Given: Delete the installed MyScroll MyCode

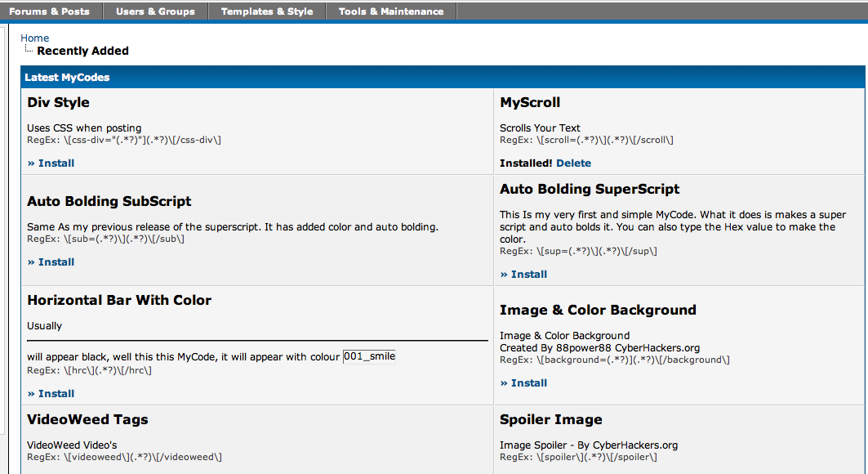Looking at the screenshot, I should [x=573, y=163].
